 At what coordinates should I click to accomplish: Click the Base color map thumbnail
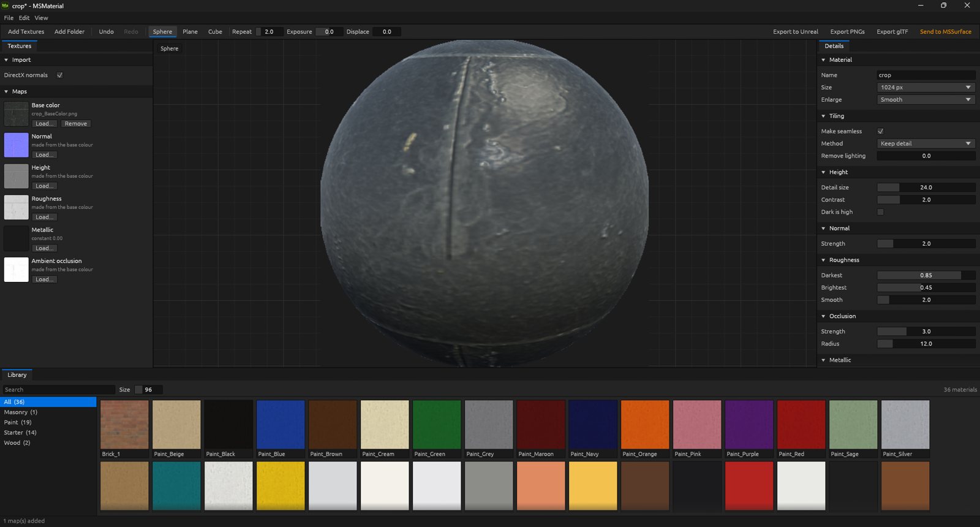[x=17, y=114]
